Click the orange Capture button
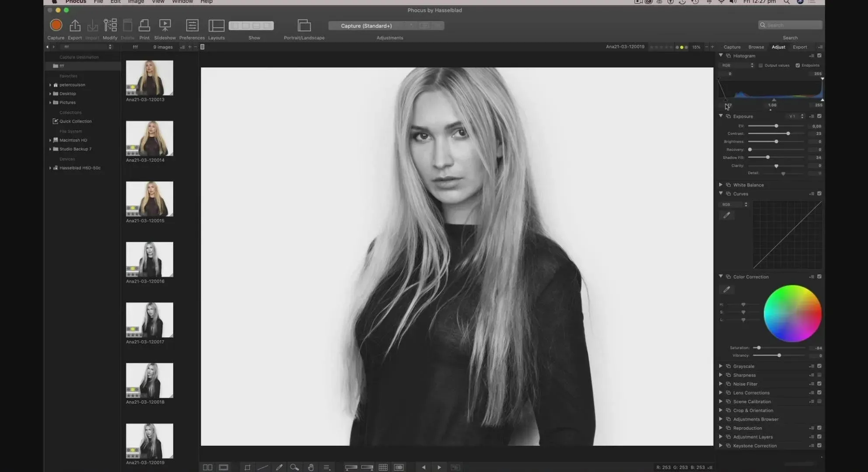Image resolution: width=868 pixels, height=472 pixels. tap(56, 25)
